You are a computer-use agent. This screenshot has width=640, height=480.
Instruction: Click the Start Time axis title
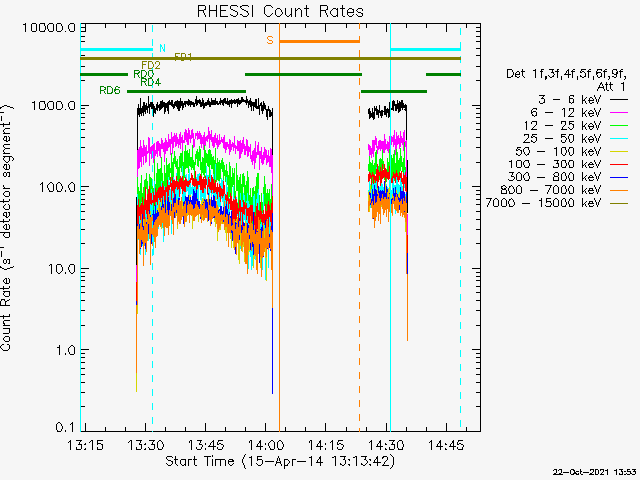280,461
